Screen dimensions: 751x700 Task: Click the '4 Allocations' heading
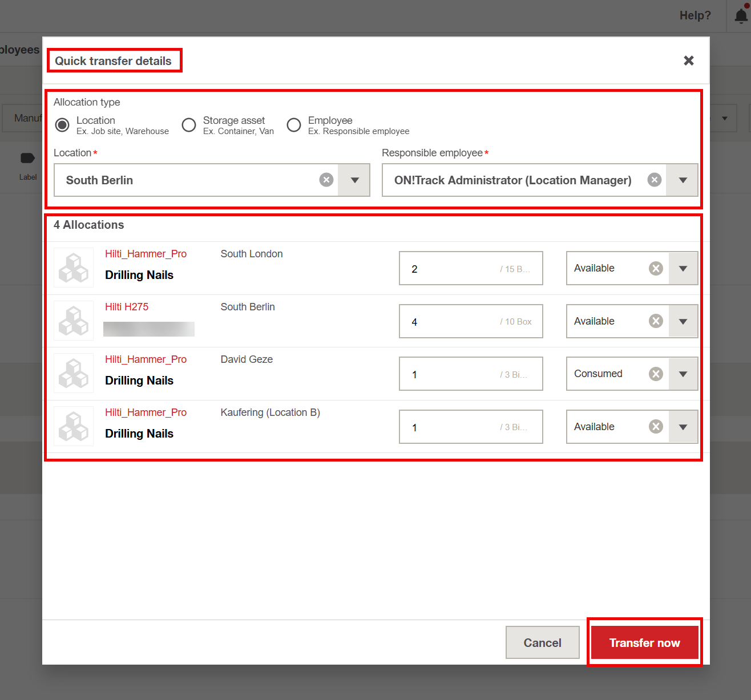[x=88, y=225]
